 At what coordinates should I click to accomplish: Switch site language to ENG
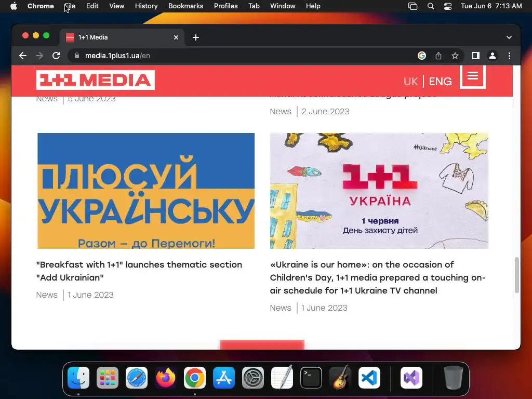tap(440, 82)
